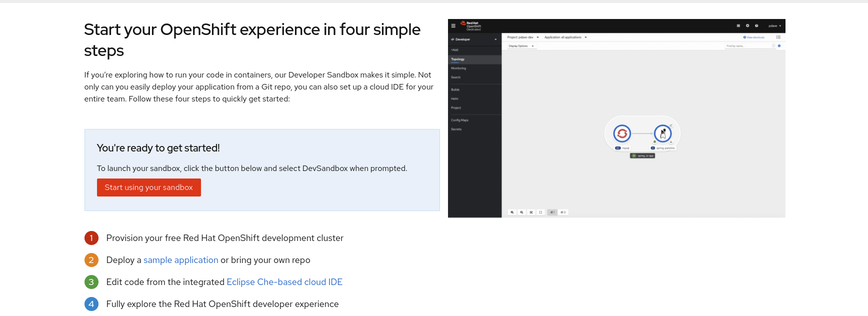Open the hamburger menu in console screenshot
The height and width of the screenshot is (316, 868).
click(x=453, y=25)
